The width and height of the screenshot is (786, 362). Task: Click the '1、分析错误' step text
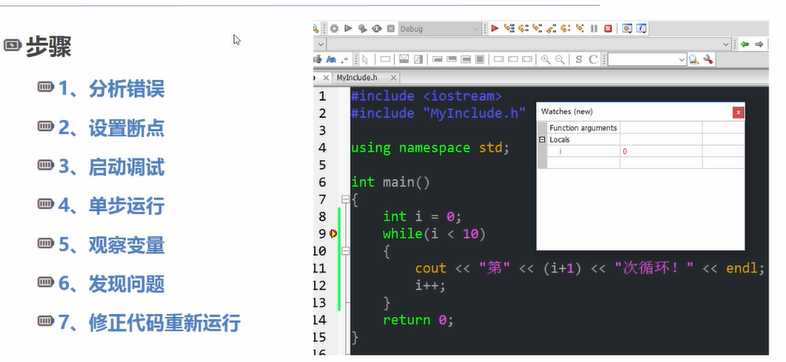(x=111, y=89)
